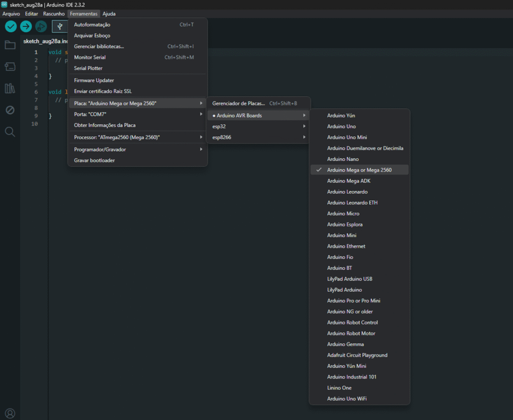
Task: Expand the Arduino AVR Boards submenu
Action: click(259, 115)
